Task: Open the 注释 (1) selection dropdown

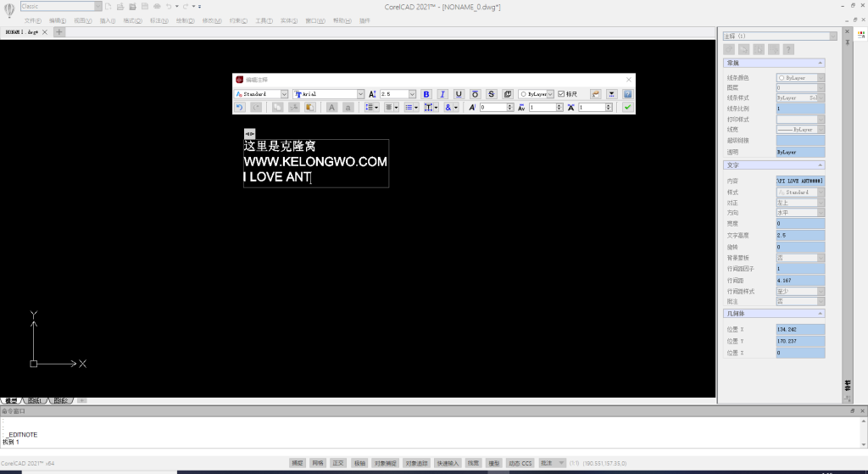Action: 832,36
